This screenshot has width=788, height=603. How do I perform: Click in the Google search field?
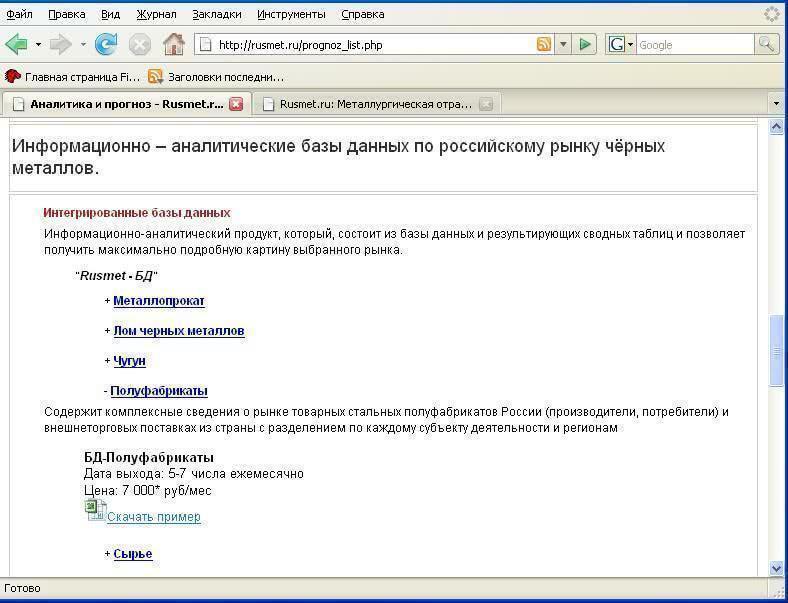point(694,45)
